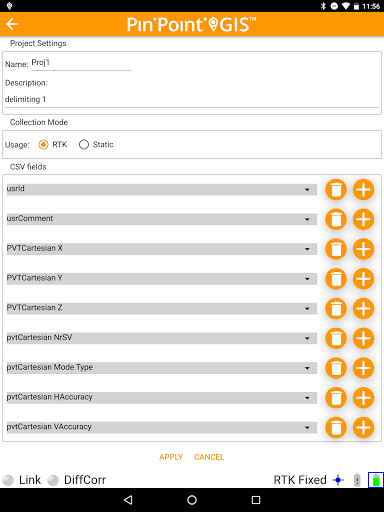
Task: Add a field after pvtCartesian HAccuracy
Action: (363, 398)
